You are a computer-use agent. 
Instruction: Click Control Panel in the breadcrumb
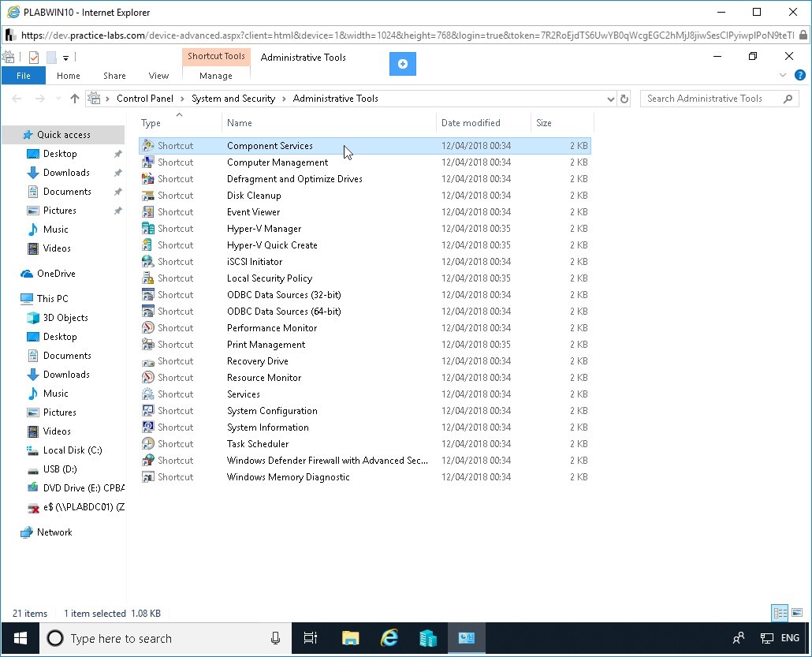(x=145, y=99)
